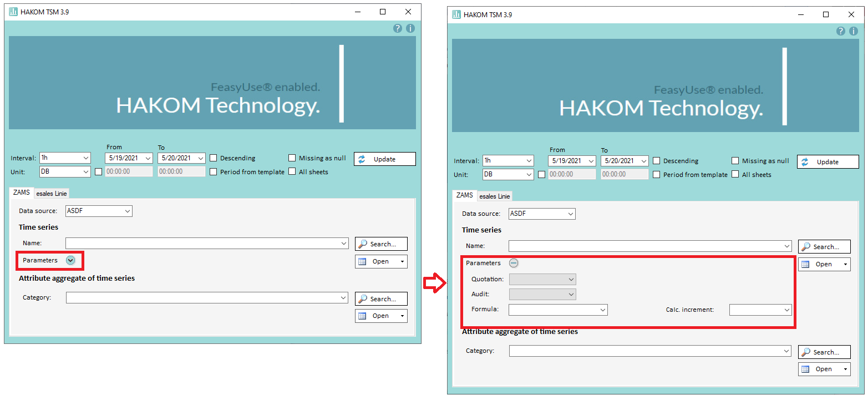Viewport: 868px width, 395px height.
Task: Click From time 00:00:00 field in right window
Action: [x=572, y=175]
